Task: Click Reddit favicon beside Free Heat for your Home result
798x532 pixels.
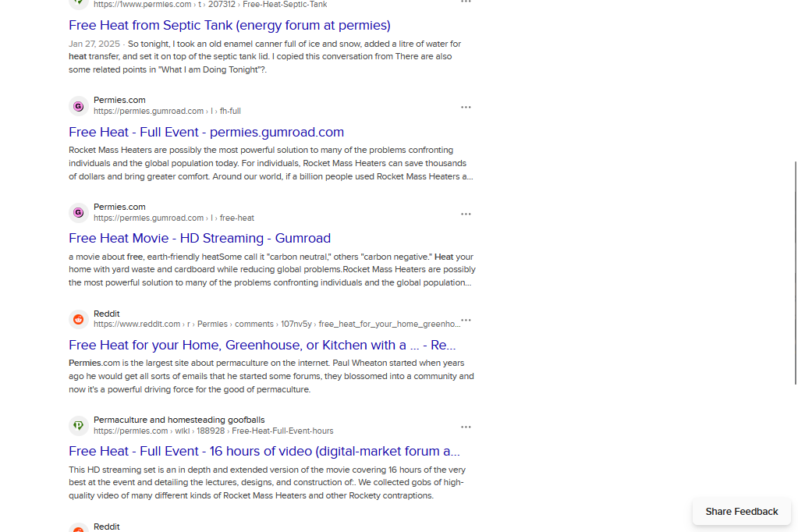Action: click(78, 319)
